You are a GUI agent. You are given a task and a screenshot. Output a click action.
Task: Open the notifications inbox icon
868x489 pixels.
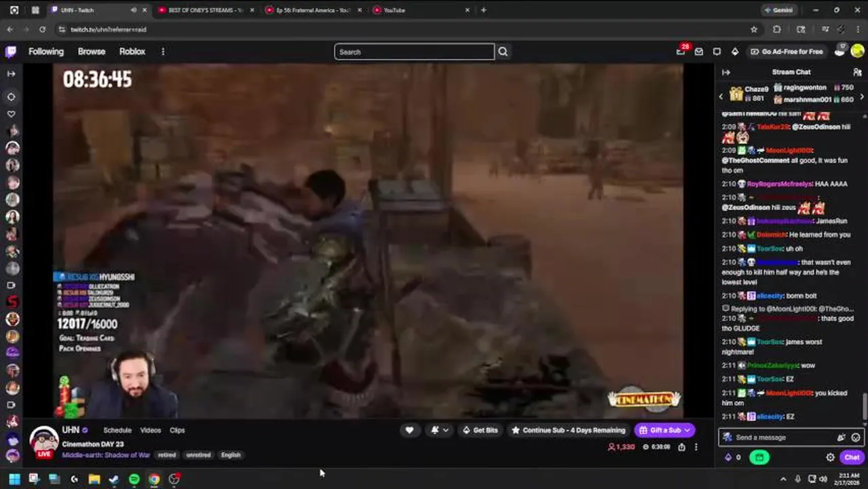(x=717, y=52)
